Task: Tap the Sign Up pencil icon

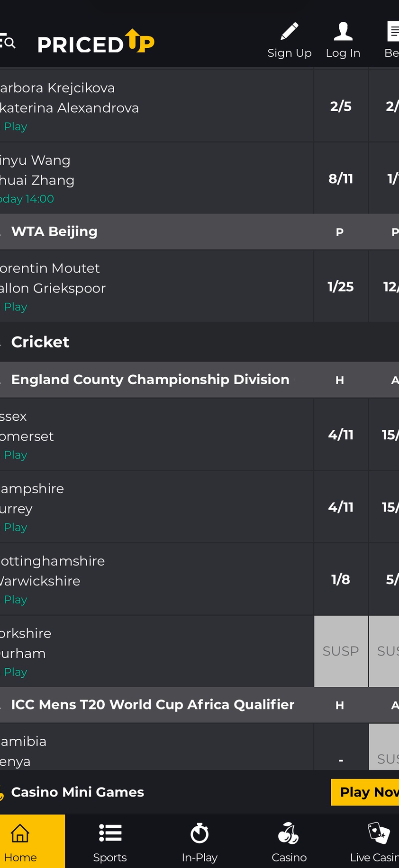Action: click(x=290, y=32)
